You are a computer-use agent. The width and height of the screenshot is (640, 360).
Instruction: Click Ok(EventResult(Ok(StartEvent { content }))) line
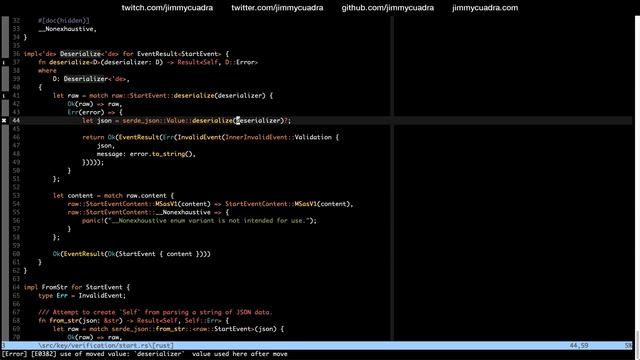(x=131, y=254)
